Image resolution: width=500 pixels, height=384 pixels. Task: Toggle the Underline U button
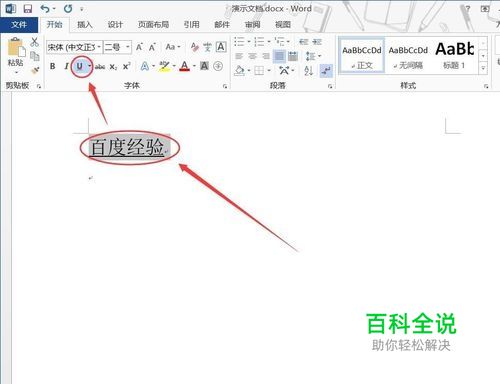pos(79,66)
